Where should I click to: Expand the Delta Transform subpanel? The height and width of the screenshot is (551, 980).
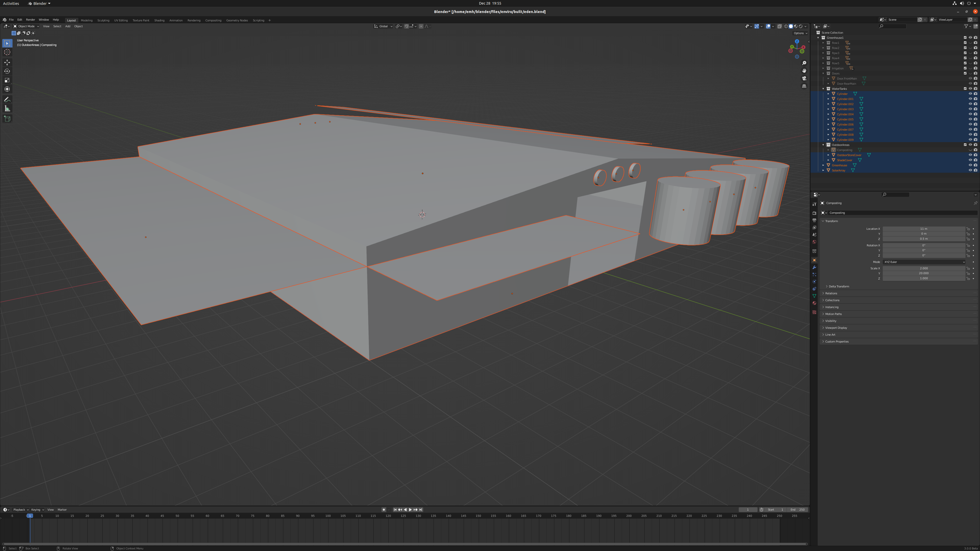[x=838, y=286]
